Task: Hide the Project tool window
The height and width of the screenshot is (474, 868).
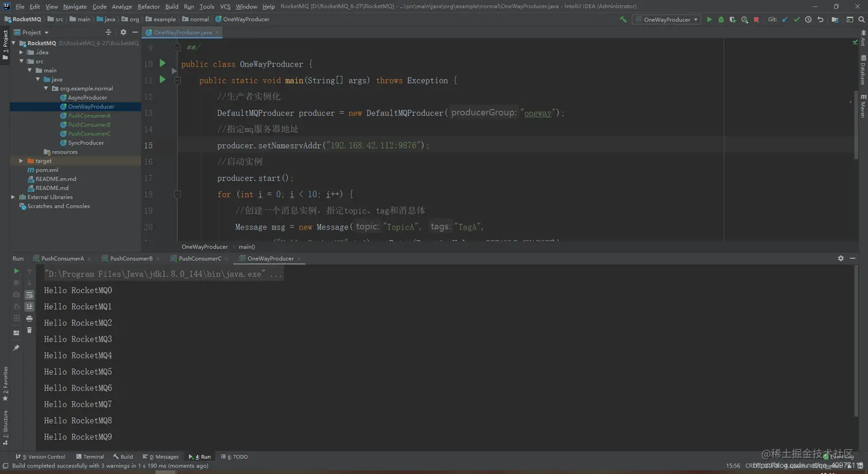Action: coord(135,32)
